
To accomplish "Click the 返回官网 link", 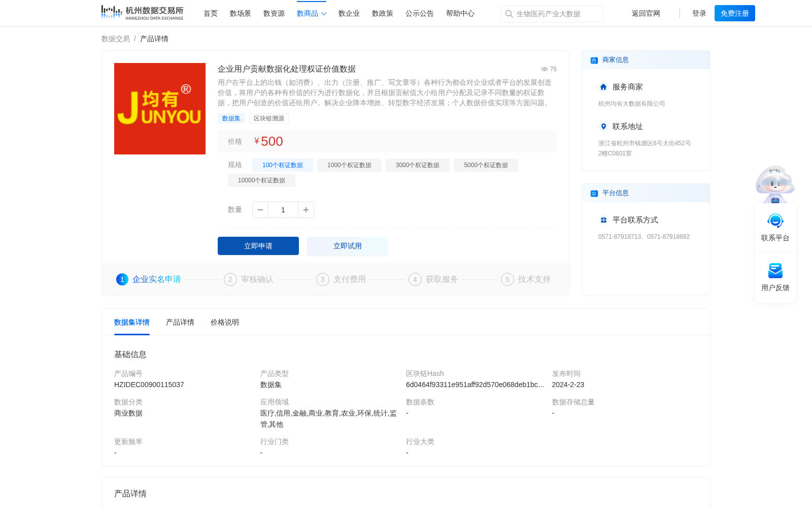I will [646, 14].
